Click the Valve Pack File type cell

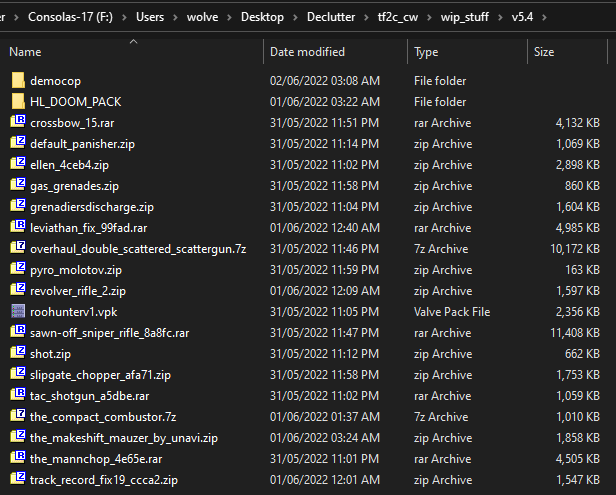coord(452,312)
